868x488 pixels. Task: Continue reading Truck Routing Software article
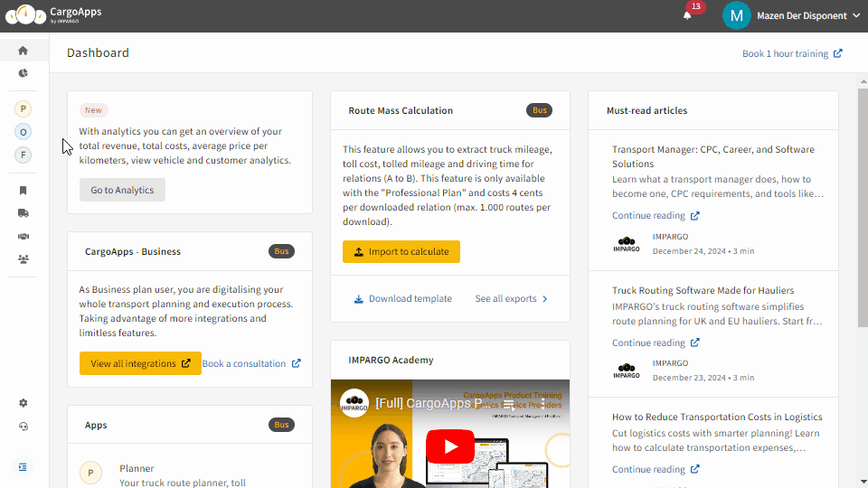coord(656,343)
